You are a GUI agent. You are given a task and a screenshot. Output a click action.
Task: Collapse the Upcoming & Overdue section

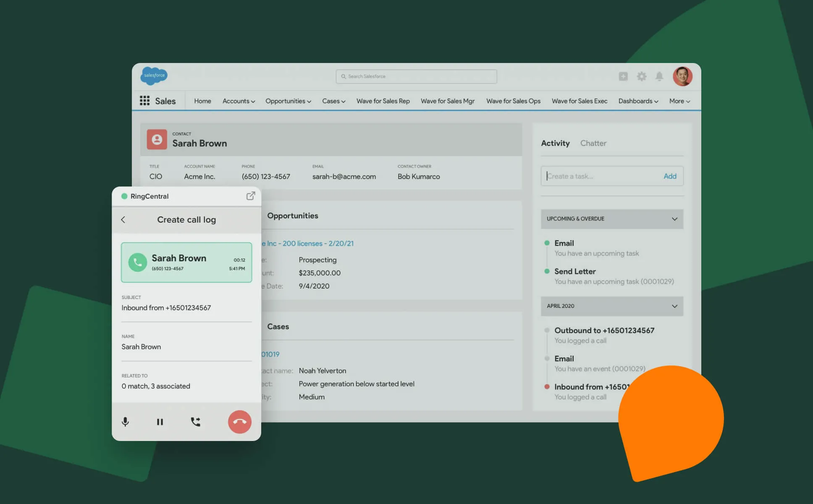pos(674,219)
